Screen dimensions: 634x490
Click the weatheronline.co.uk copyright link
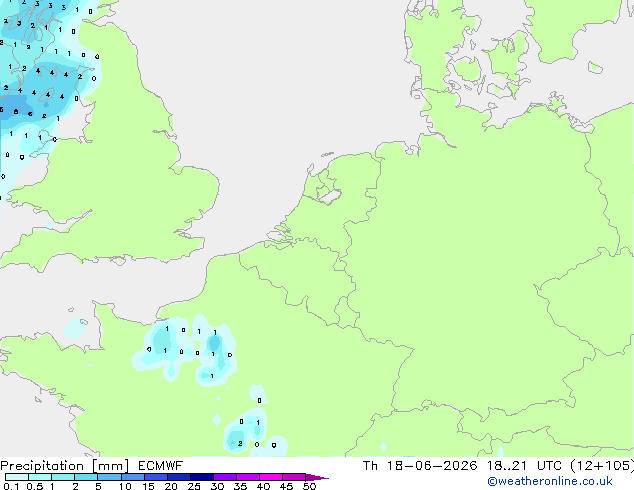(x=549, y=481)
